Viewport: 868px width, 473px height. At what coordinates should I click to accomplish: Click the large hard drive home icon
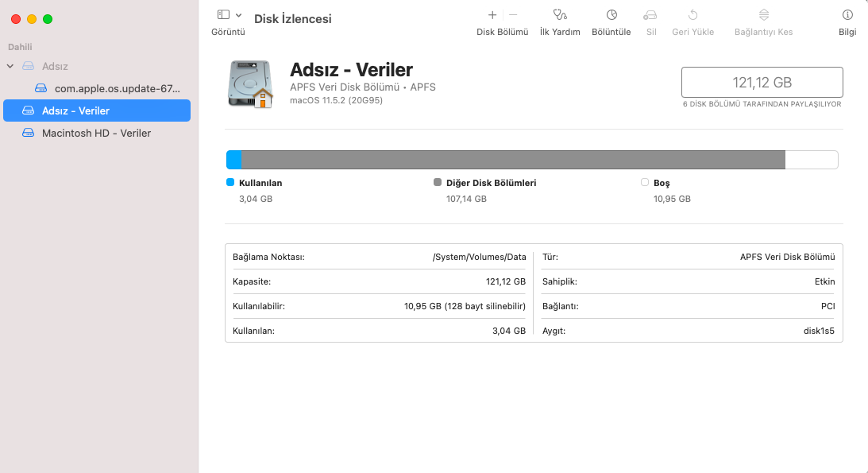pyautogui.click(x=251, y=84)
